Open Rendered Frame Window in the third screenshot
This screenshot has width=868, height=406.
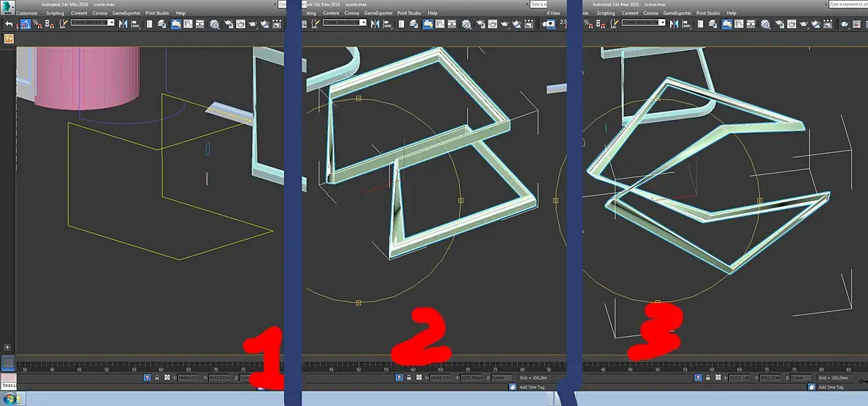[x=791, y=24]
